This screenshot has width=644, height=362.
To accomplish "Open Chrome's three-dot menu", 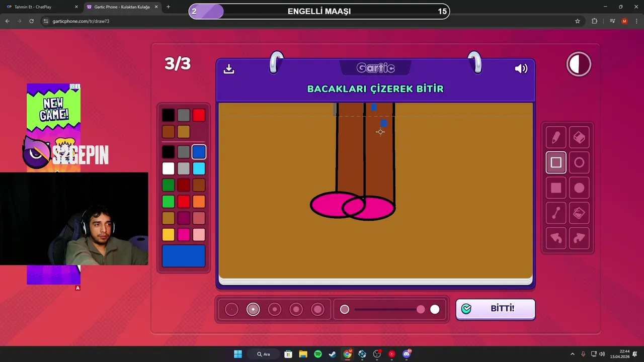I will pos(637,21).
